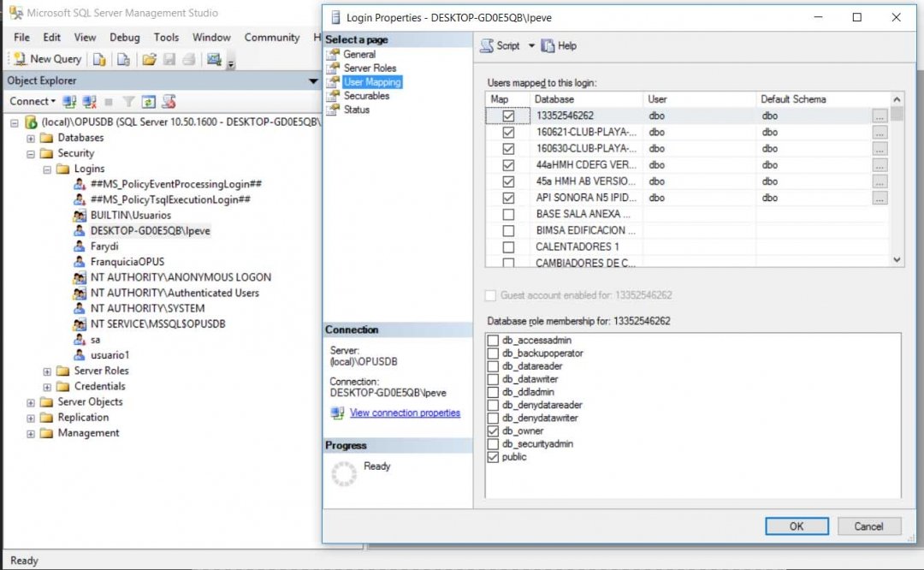Open the Connect dropdown in Object Explorer
The height and width of the screenshot is (570, 924).
(x=33, y=102)
